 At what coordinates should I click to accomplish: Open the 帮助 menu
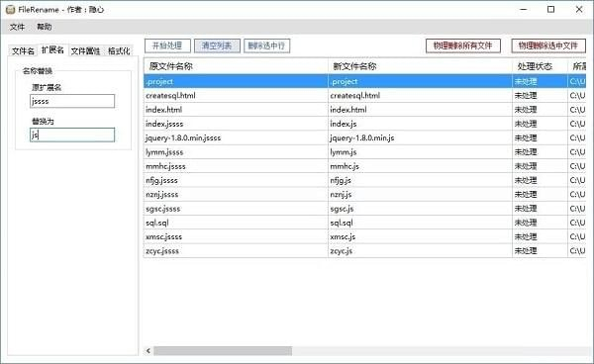(x=44, y=27)
